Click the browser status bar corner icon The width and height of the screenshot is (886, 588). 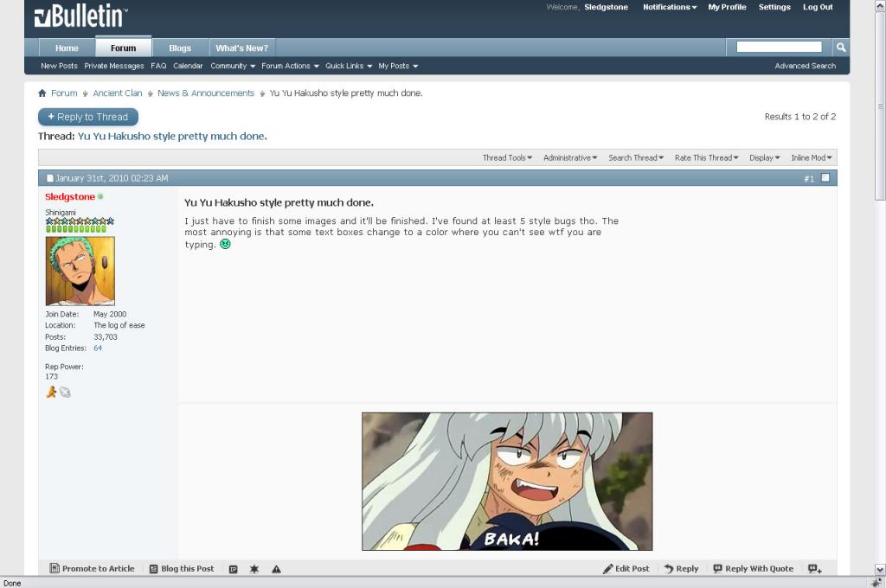[876, 582]
